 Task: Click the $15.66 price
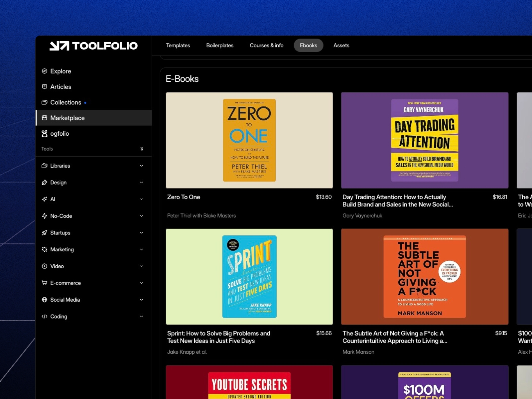point(324,333)
